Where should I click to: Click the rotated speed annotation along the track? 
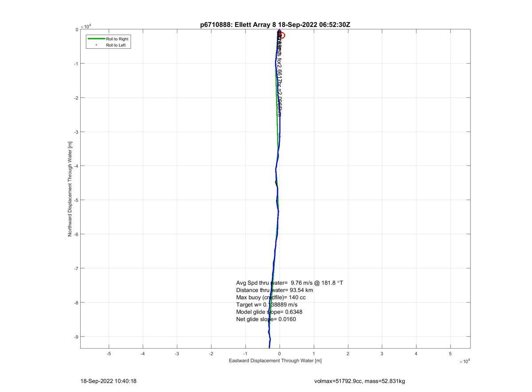click(x=279, y=74)
